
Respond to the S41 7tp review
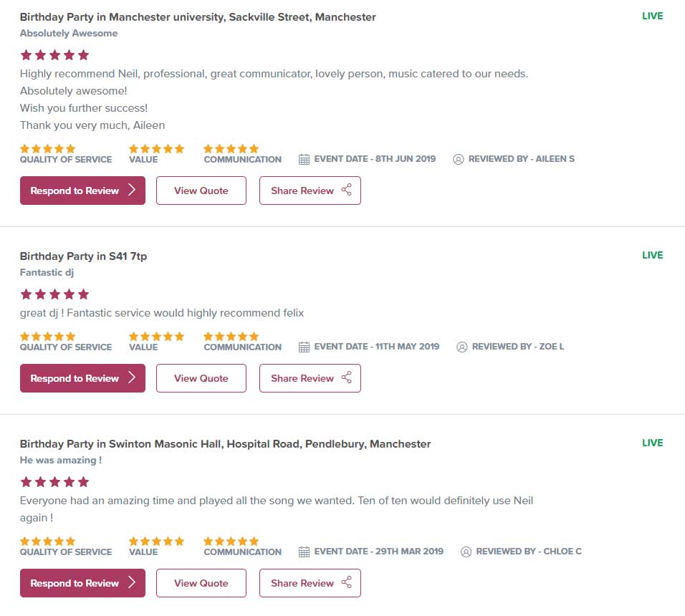[82, 378]
